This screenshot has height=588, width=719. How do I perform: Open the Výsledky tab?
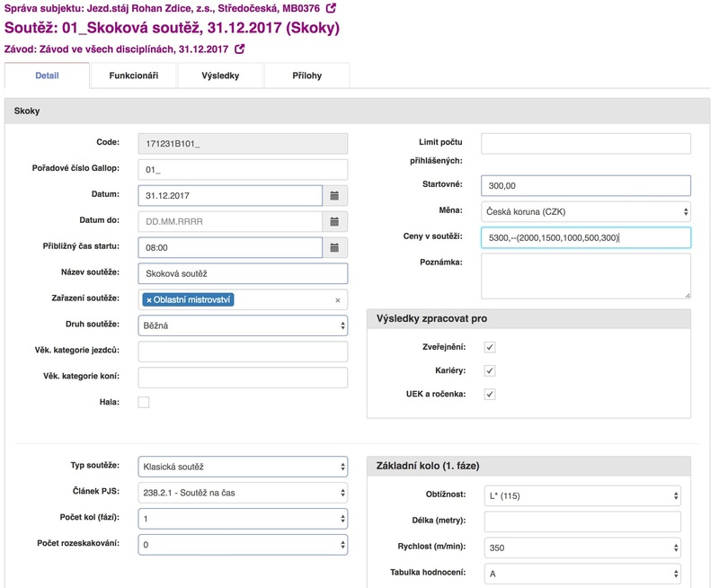pos(220,76)
